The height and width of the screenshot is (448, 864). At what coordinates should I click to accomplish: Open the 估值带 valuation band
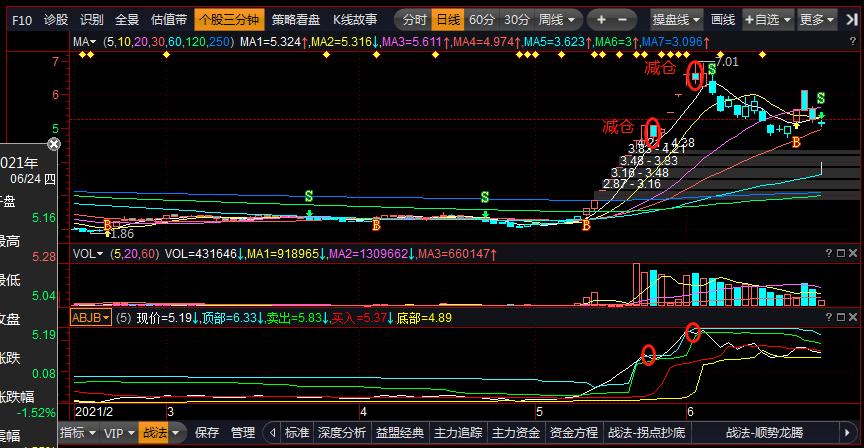click(169, 20)
